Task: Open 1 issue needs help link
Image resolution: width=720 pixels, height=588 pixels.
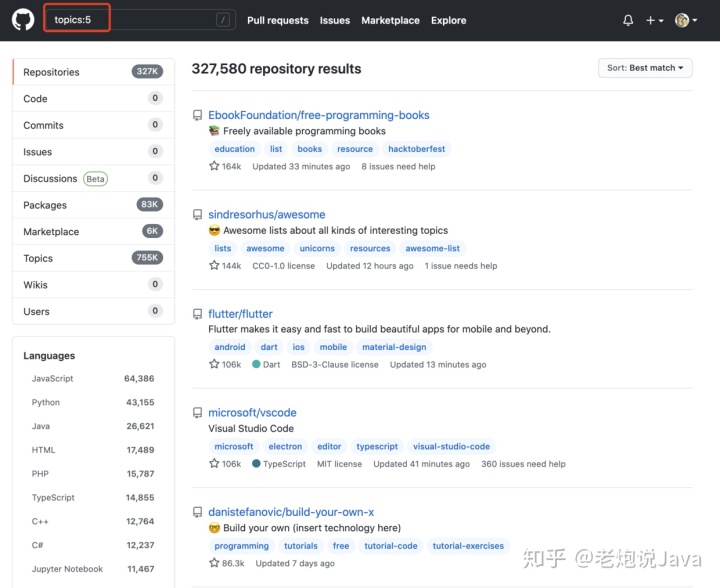Action: point(461,266)
